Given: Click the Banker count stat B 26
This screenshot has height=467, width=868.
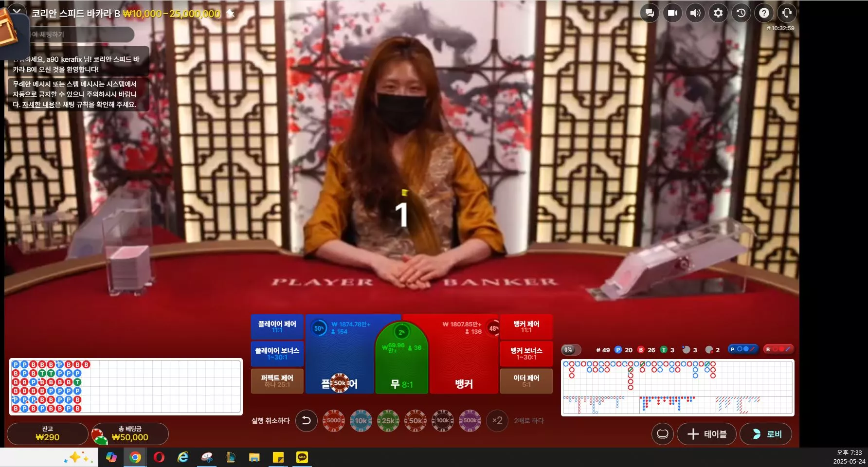Looking at the screenshot, I should (x=646, y=350).
